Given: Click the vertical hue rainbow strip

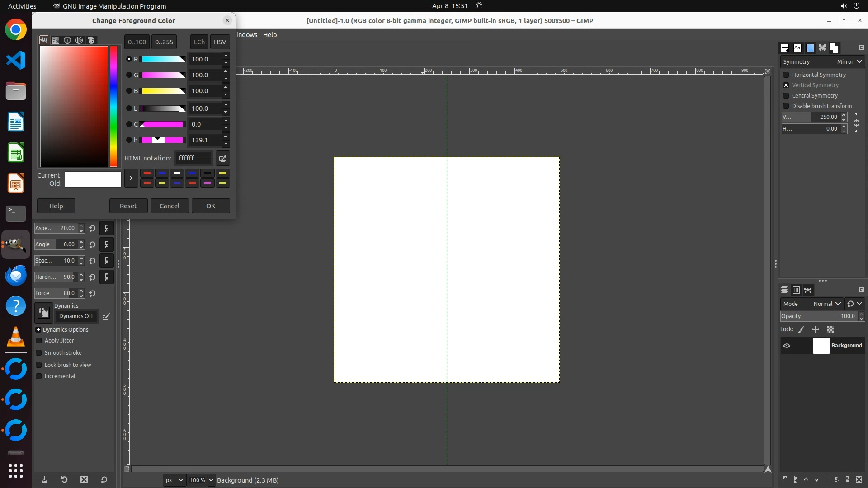Looking at the screenshot, I should (x=113, y=106).
